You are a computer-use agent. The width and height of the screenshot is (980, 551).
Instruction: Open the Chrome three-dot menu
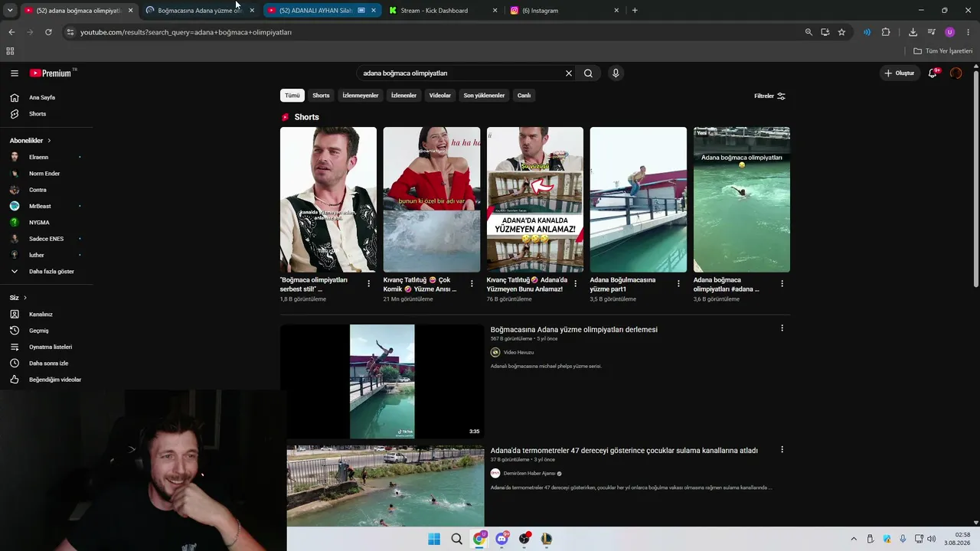(x=969, y=32)
